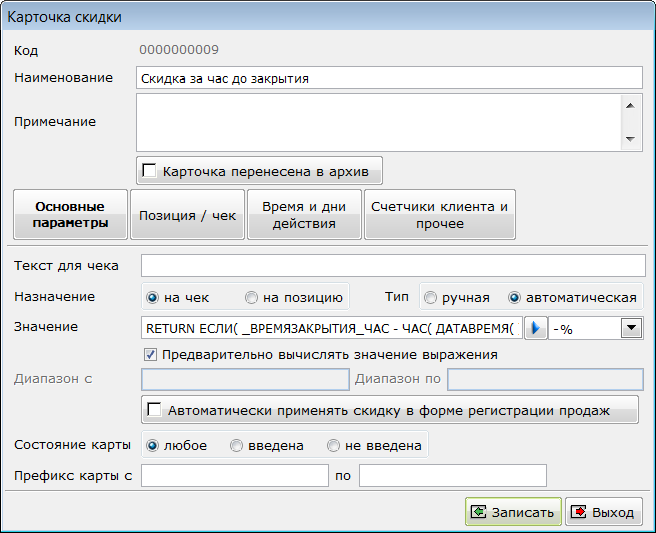Uncheck Предварительно вычислять значение выражения
The width and height of the screenshot is (656, 533).
click(x=151, y=355)
